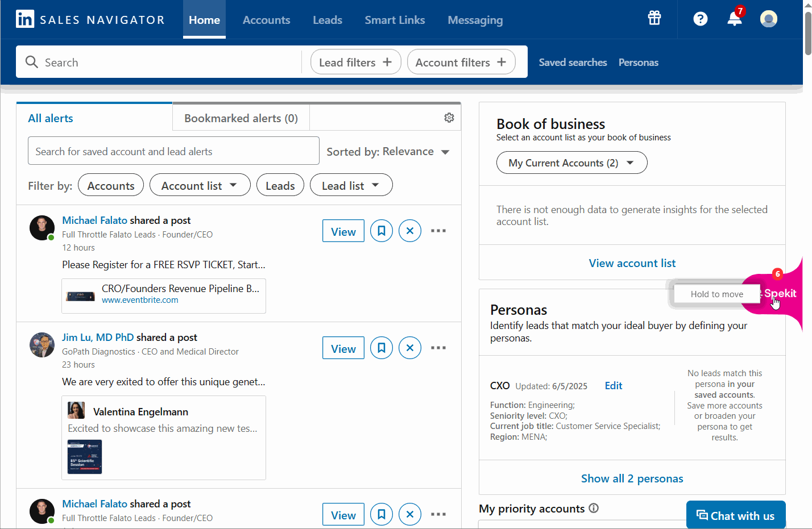Screen dimensions: 812x529
Task: Open Saved searches link
Action: [x=573, y=62]
